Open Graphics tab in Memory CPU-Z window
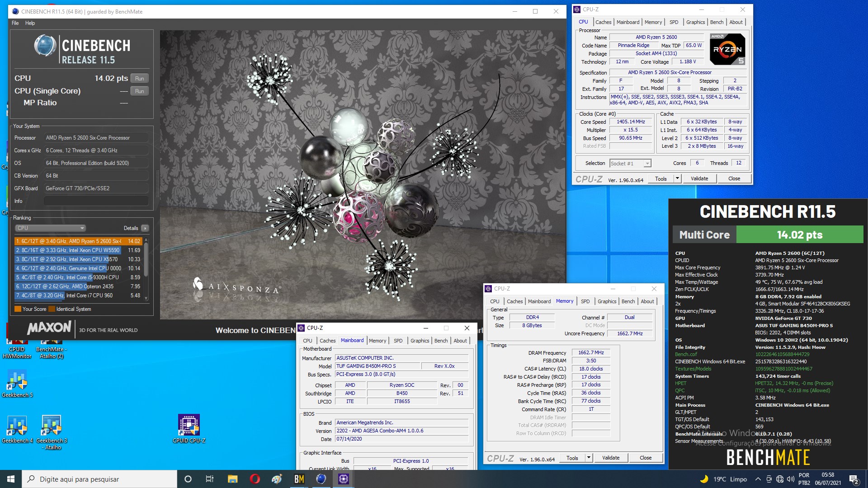The image size is (868, 488). tap(607, 301)
